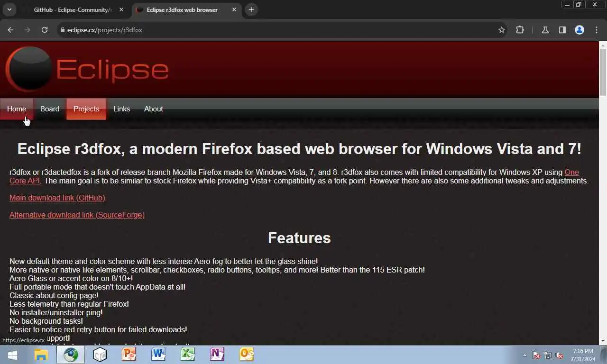Reload the current page
Image resolution: width=607 pixels, height=364 pixels.
point(45,30)
